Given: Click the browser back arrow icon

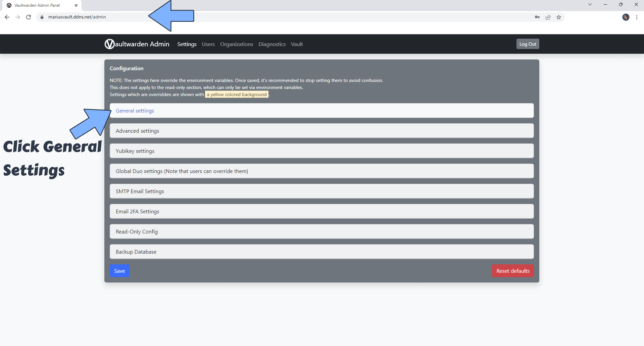Looking at the screenshot, I should [7, 17].
